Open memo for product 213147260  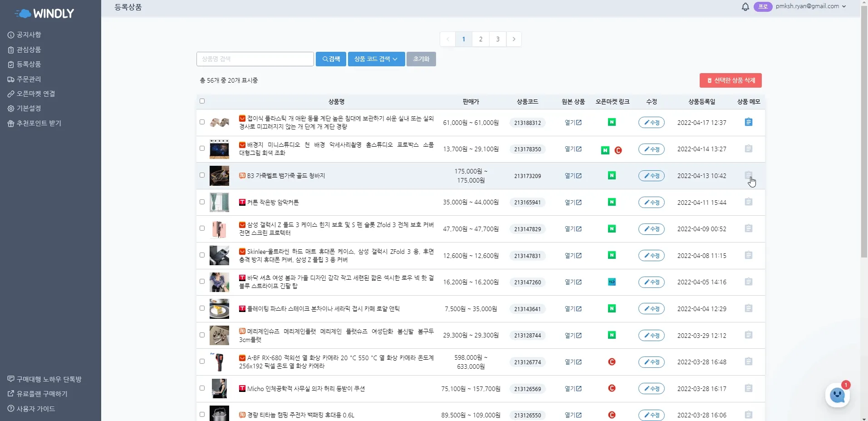pyautogui.click(x=749, y=282)
